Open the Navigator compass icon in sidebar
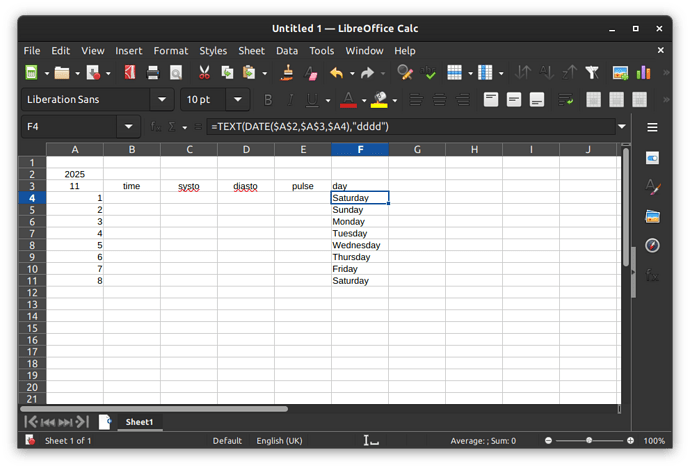690x468 pixels. [652, 245]
